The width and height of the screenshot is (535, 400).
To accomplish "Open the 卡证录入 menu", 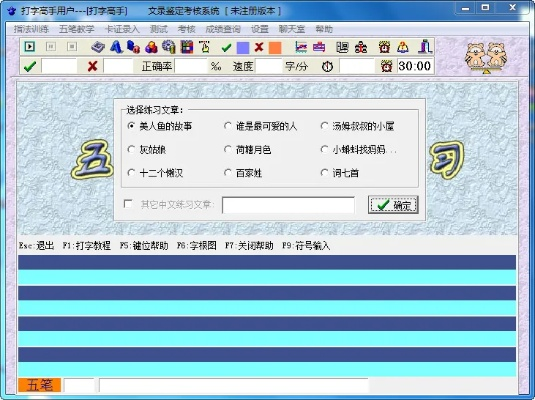I will (x=122, y=29).
